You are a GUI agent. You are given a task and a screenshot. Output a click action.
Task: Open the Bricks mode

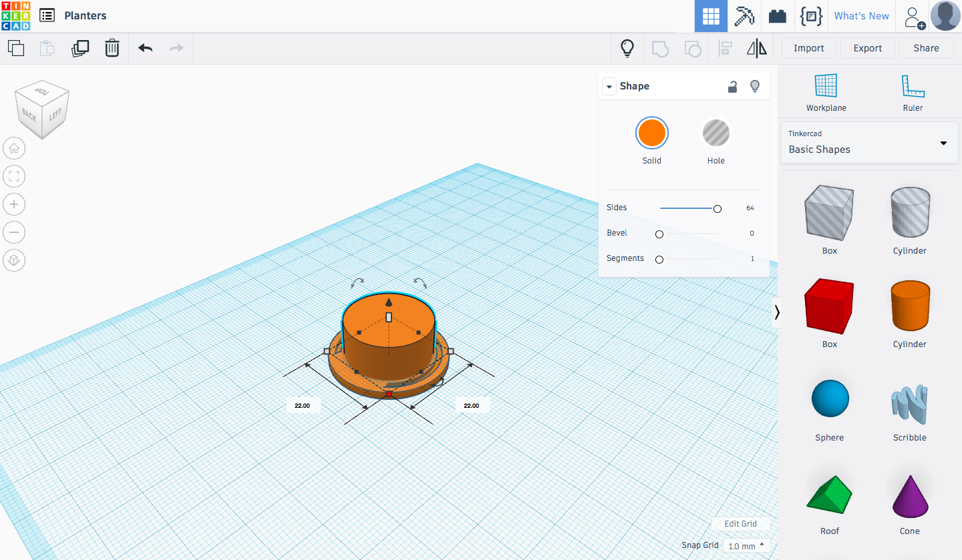778,16
